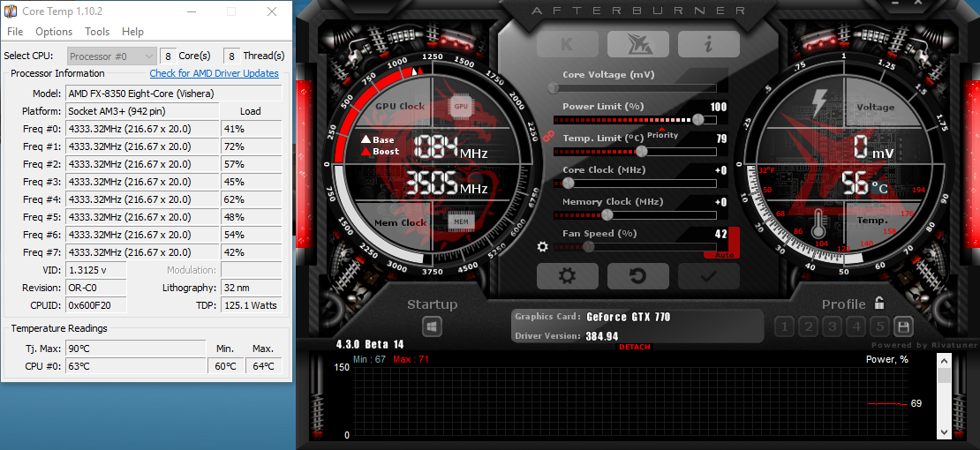Detach the Afterburner monitoring graph
Viewport: 980px width, 450px height.
[635, 347]
